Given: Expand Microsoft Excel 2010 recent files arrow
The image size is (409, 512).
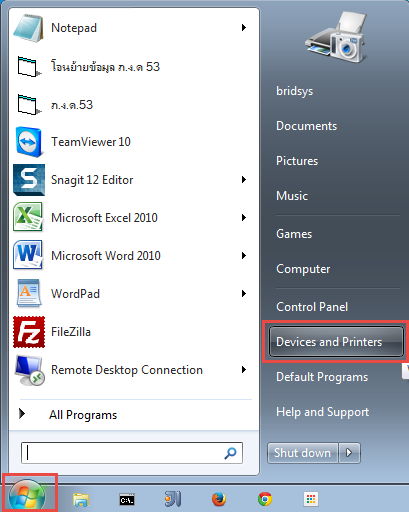Looking at the screenshot, I should (244, 218).
